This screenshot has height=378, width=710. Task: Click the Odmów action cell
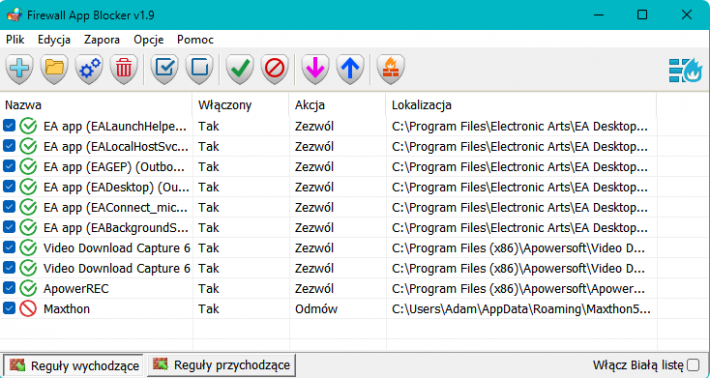tap(316, 309)
